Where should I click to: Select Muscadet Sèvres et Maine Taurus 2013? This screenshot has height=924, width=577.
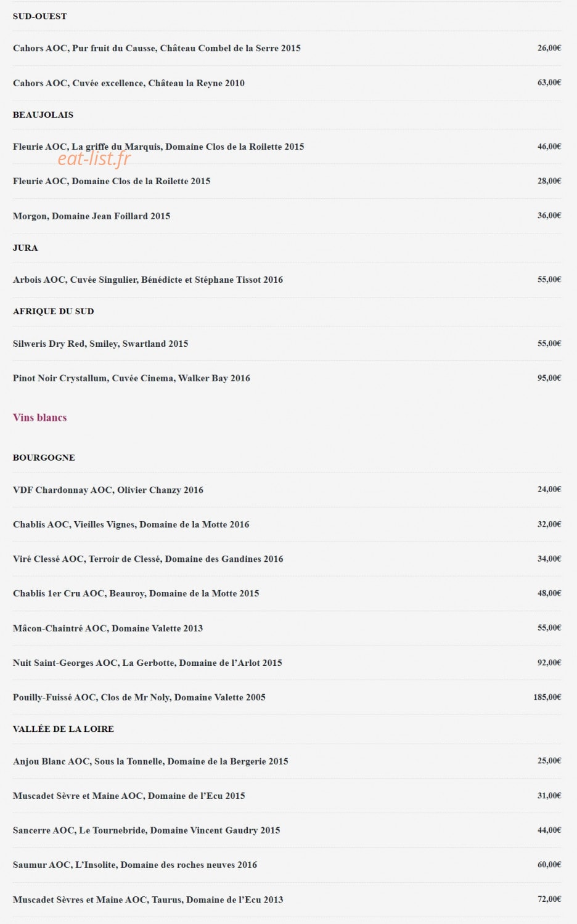(x=148, y=899)
